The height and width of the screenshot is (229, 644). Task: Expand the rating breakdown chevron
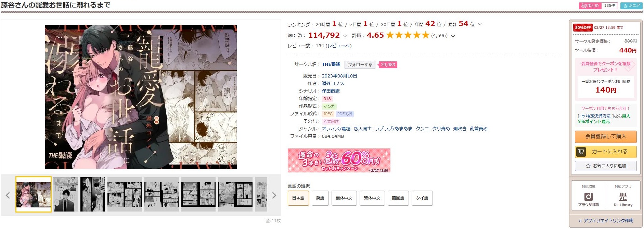point(453,36)
